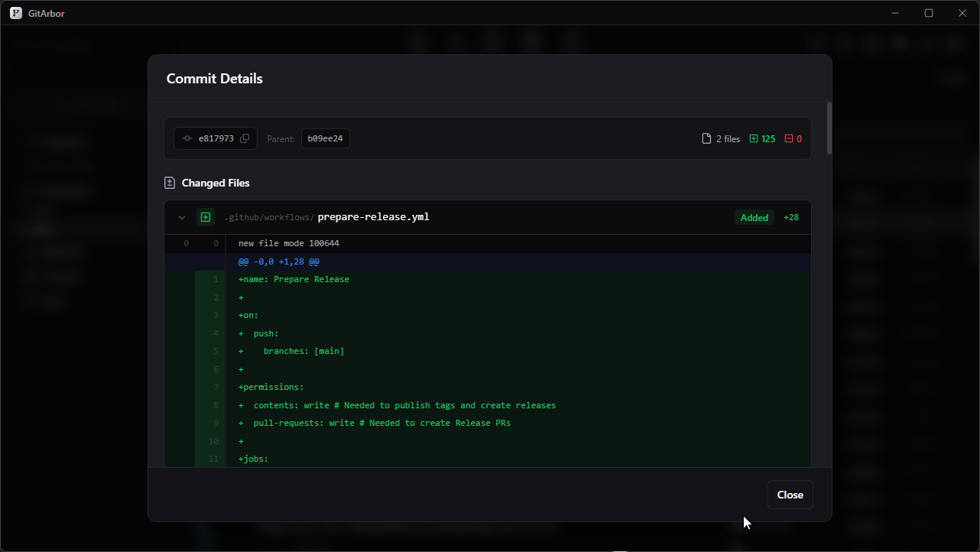Image resolution: width=980 pixels, height=552 pixels.
Task: Collapse the prepare-release.yml diff chevron
Action: click(182, 217)
